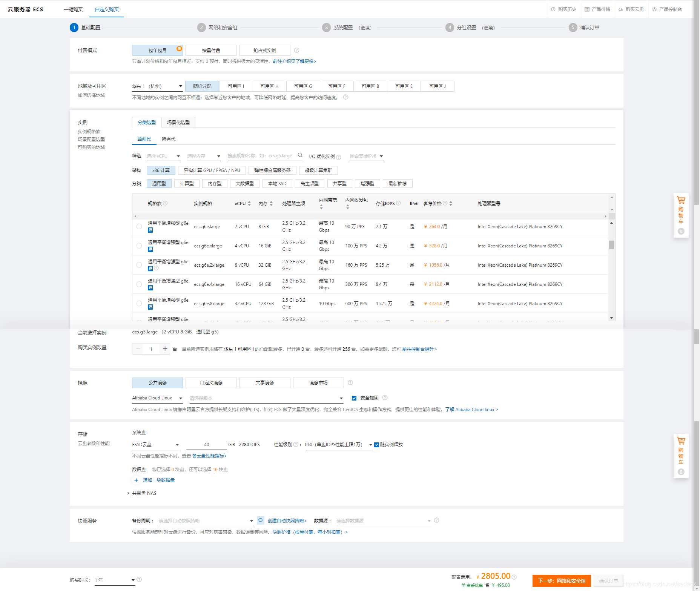Click the buy cloud disk icon
This screenshot has height=591, width=700.
coord(620,9)
